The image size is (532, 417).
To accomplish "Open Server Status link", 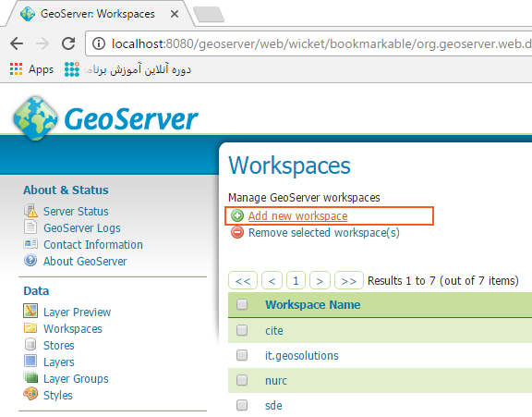I will [76, 211].
